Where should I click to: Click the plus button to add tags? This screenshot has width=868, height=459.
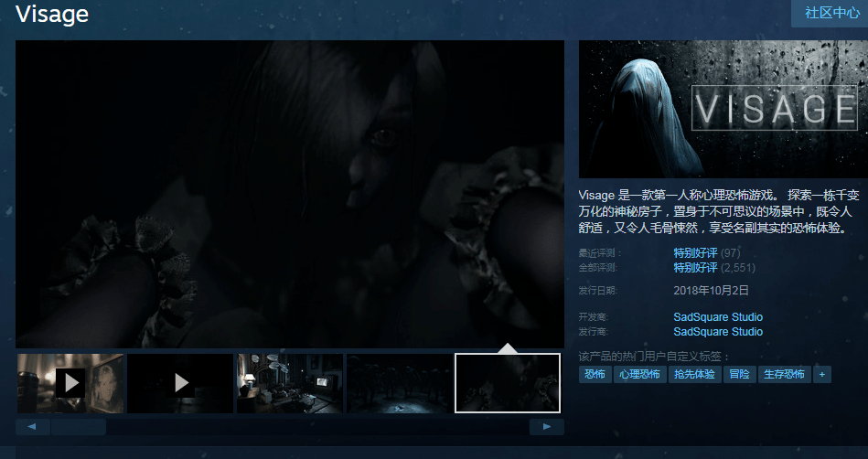[x=822, y=374]
